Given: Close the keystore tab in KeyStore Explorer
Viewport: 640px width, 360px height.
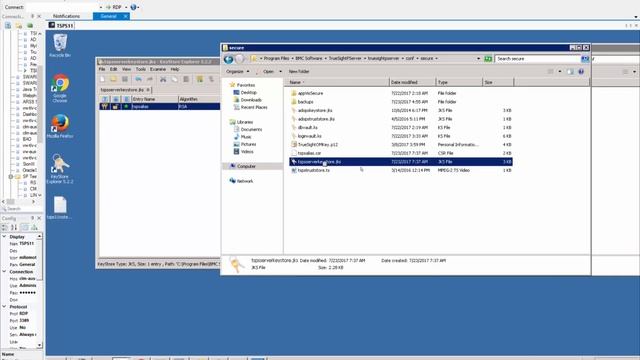Looking at the screenshot, I should [148, 89].
